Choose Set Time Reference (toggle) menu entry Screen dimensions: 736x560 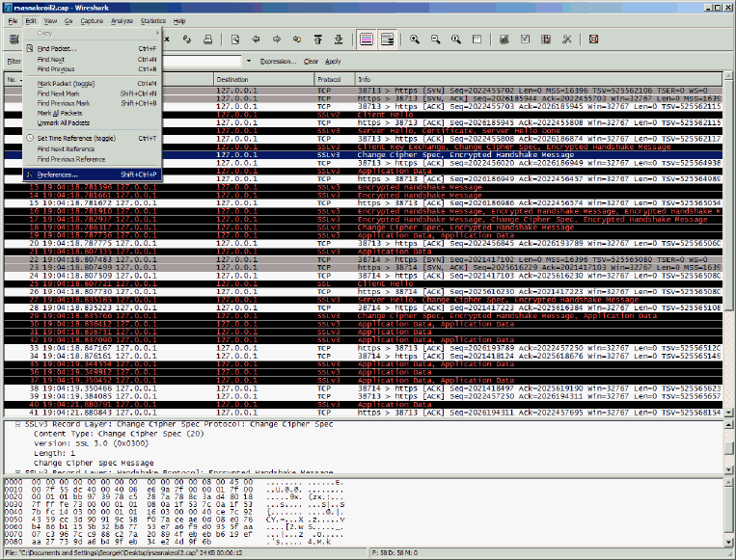[92, 139]
